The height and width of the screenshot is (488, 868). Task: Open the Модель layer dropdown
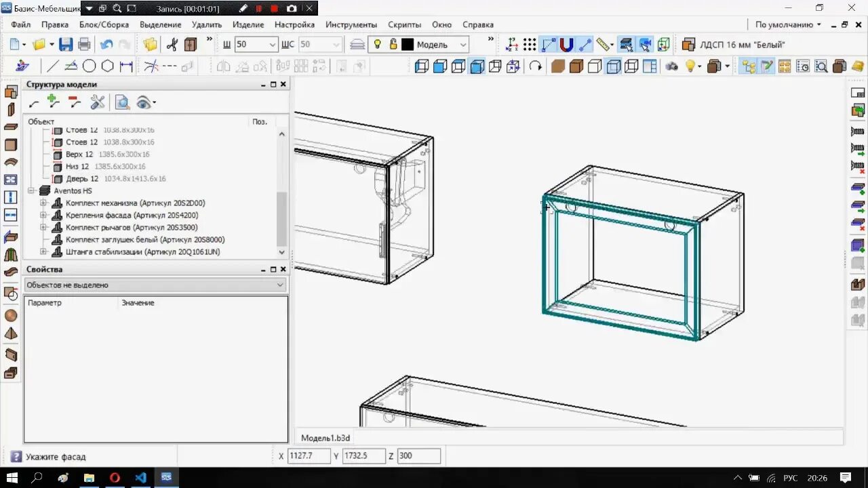(x=463, y=45)
